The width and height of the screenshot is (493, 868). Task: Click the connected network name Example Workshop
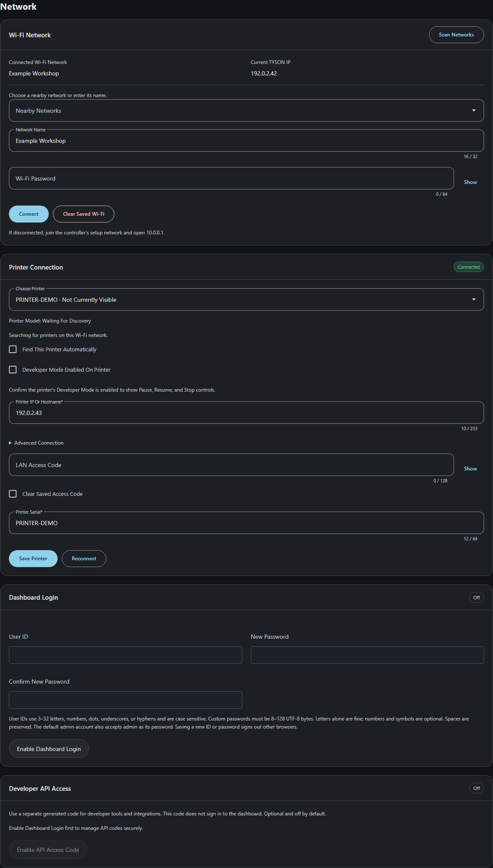[34, 73]
